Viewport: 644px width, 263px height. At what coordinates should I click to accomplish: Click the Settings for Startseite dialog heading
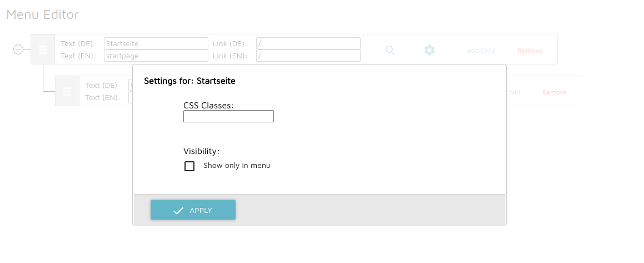(189, 81)
